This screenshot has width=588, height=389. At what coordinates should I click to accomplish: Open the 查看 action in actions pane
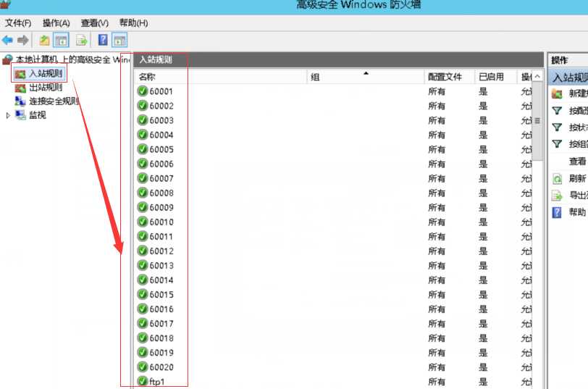click(578, 162)
